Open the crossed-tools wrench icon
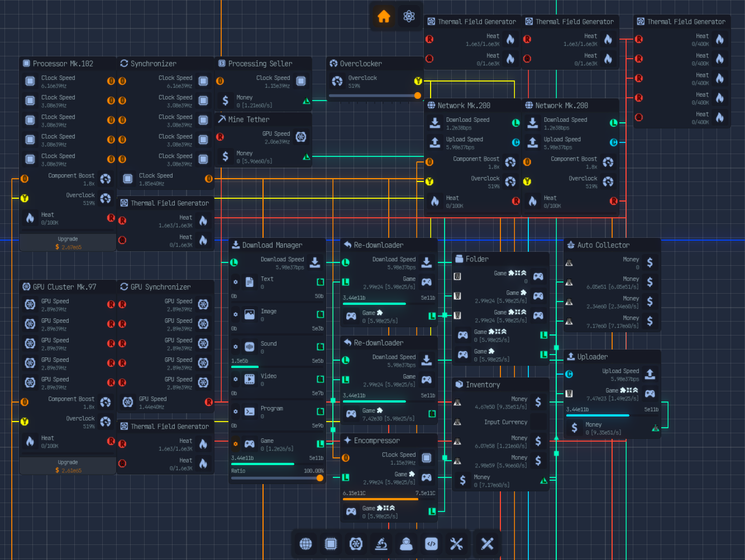The width and height of the screenshot is (745, 560). pos(456,544)
